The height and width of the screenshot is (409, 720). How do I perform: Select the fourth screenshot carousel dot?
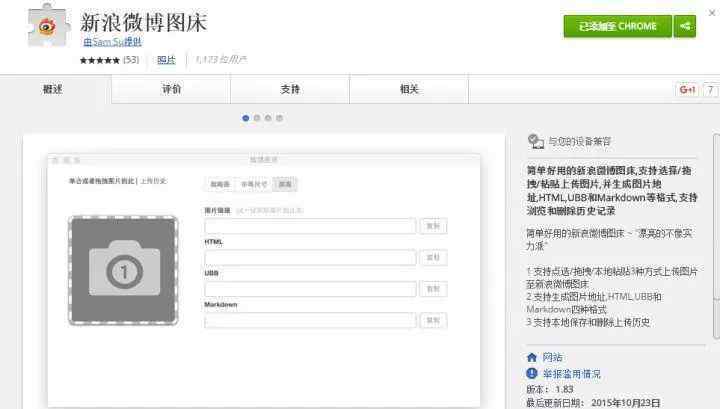(x=279, y=118)
